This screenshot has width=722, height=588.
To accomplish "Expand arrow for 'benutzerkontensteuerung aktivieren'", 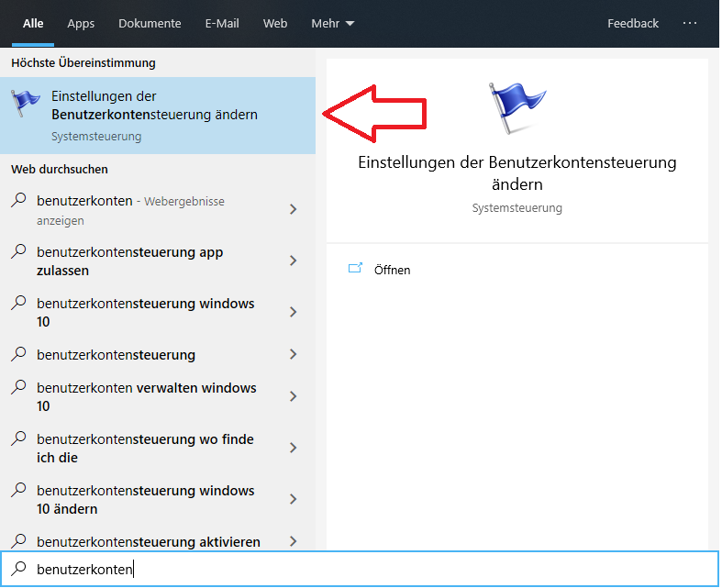I will pos(294,541).
